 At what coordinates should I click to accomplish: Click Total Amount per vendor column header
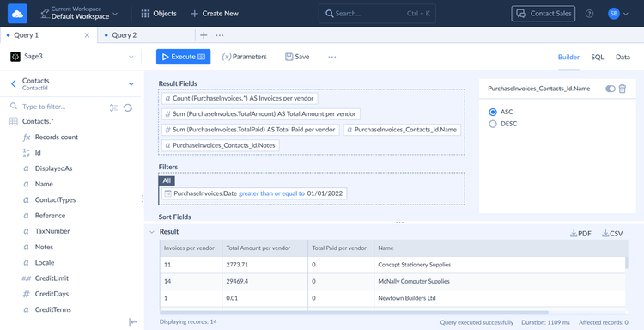(x=265, y=248)
